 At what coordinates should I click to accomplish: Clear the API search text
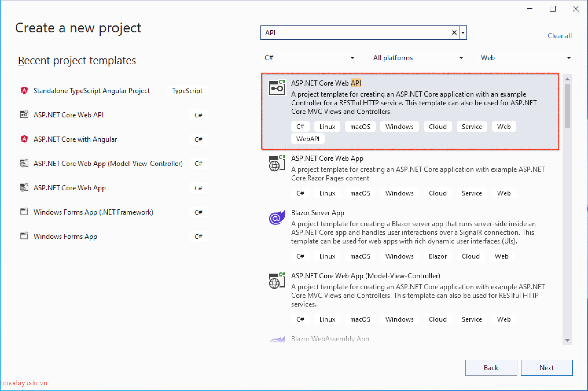click(454, 32)
